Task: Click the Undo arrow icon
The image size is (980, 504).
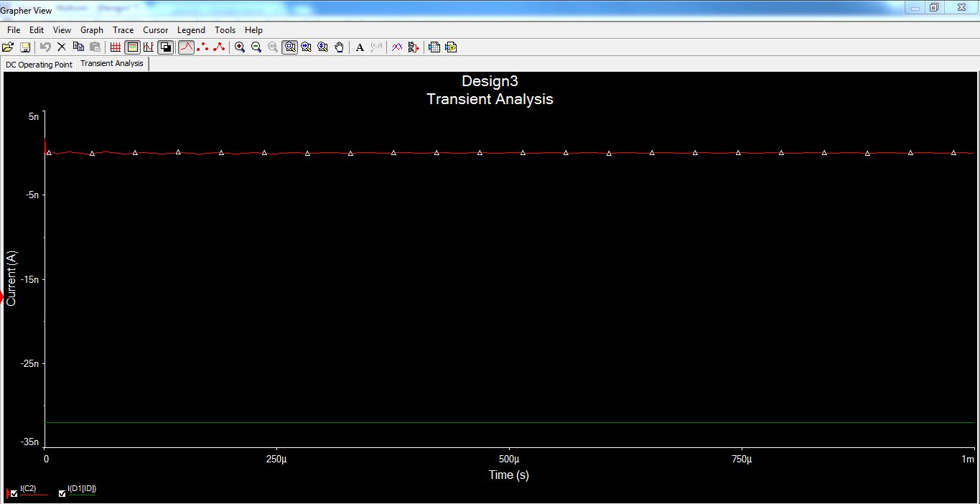Action: 45,47
